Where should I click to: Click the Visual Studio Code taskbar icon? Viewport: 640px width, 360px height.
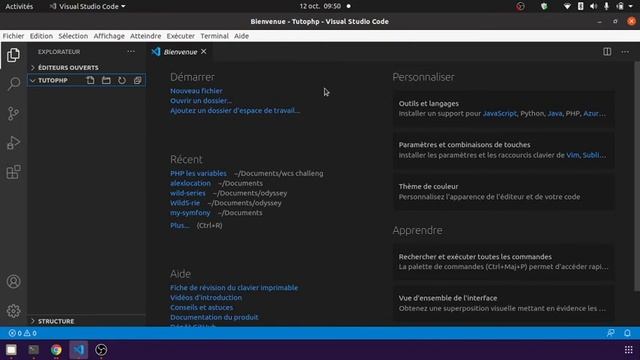(78, 350)
